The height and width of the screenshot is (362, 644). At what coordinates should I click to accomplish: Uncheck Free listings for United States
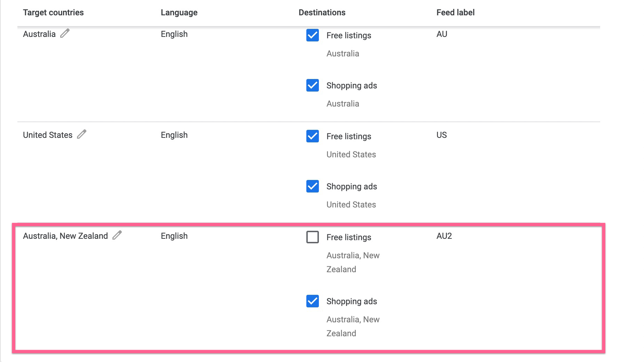(313, 136)
